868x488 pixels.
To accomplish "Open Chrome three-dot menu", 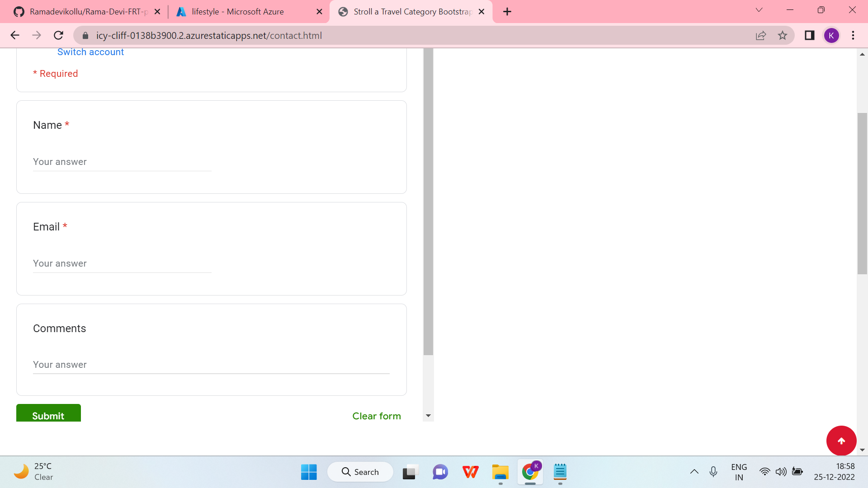I will 853,35.
